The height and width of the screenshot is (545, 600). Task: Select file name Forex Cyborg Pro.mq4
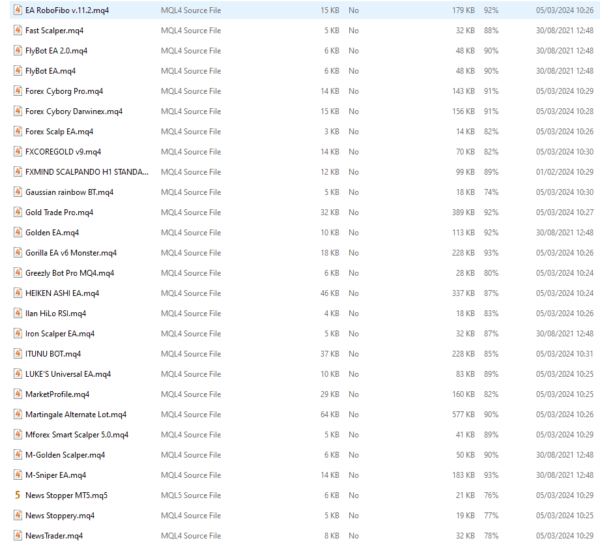pyautogui.click(x=64, y=91)
